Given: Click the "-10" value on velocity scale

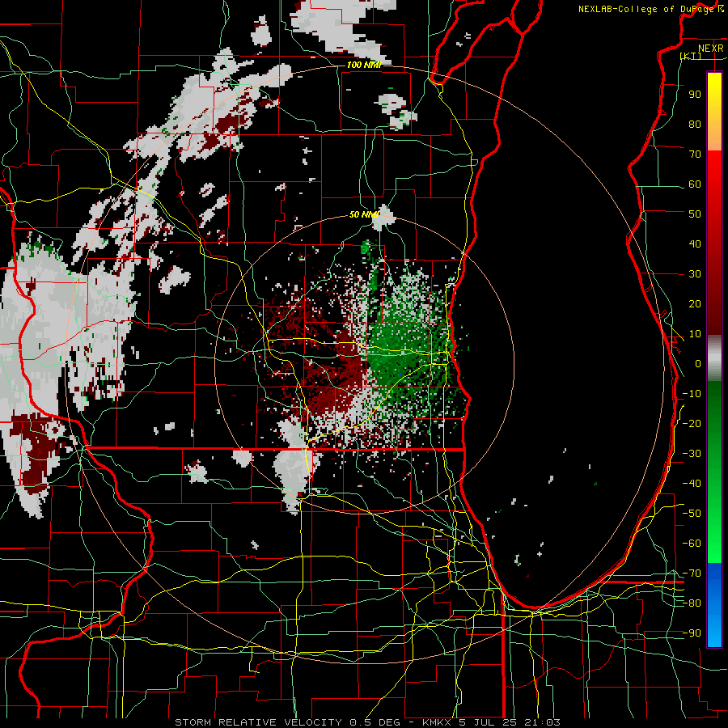Looking at the screenshot, I should 692,394.
